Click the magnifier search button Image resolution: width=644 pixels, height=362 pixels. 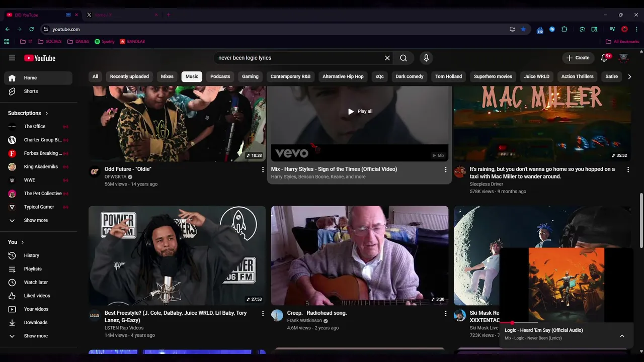(x=404, y=58)
